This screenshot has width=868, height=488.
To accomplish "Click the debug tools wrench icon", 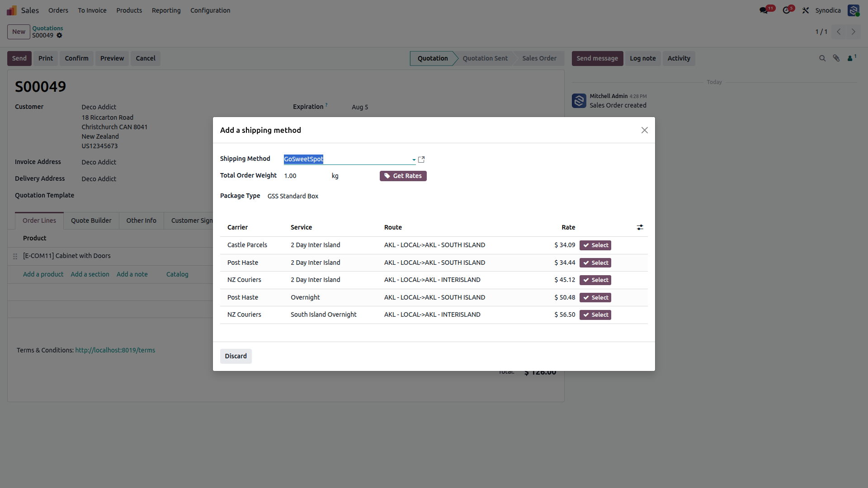I will [x=806, y=10].
